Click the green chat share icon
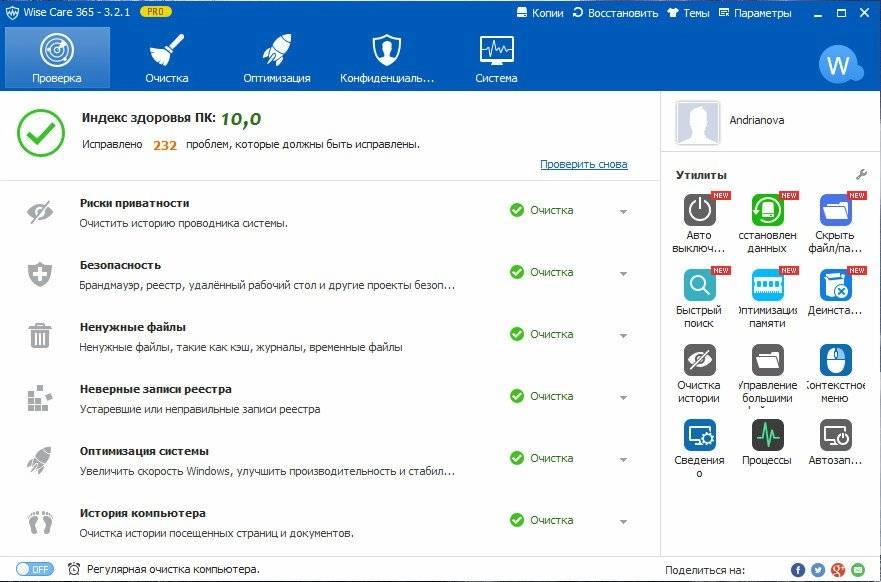The width and height of the screenshot is (881, 582). 858,570
